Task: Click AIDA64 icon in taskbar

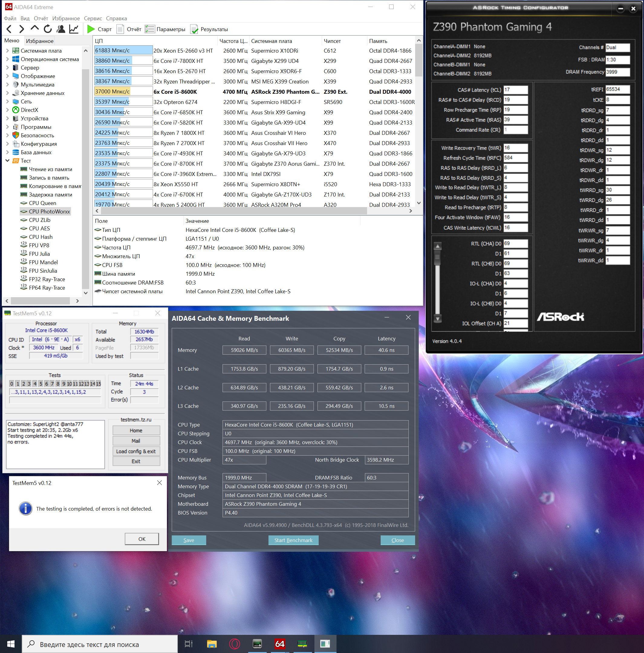Action: click(280, 644)
